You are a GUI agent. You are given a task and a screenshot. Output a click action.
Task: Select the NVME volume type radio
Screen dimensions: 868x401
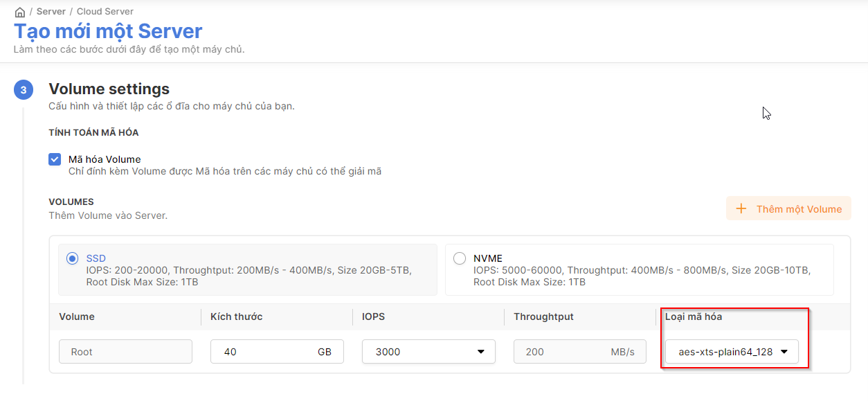pyautogui.click(x=459, y=258)
